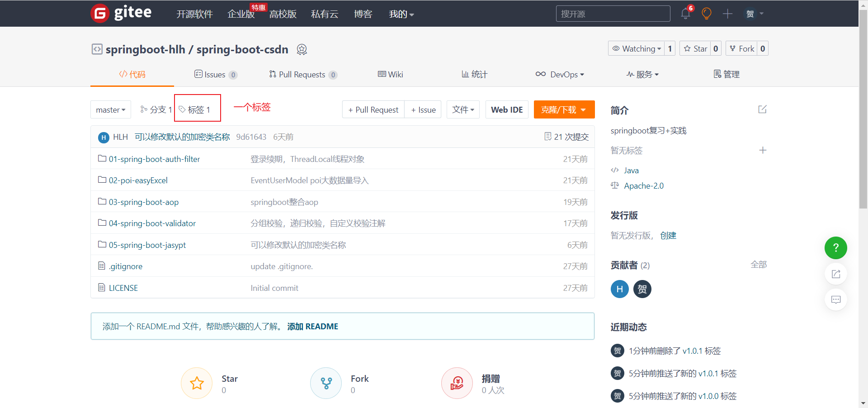Open 企业版 in top navigation
This screenshot has height=408, width=868.
(x=241, y=14)
